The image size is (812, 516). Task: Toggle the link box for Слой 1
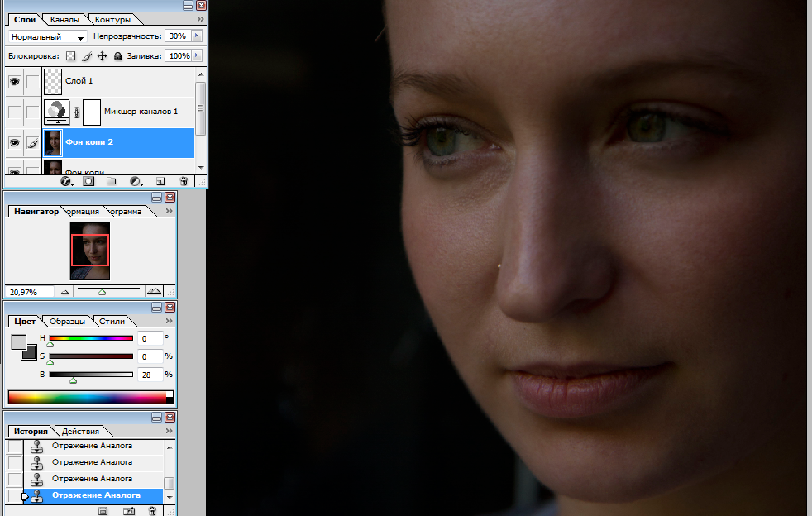(x=32, y=81)
